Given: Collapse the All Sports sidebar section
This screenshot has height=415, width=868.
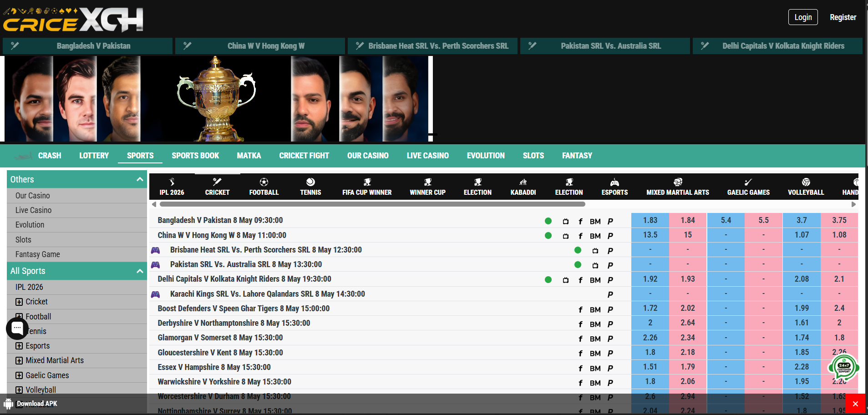Looking at the screenshot, I should click(x=140, y=271).
